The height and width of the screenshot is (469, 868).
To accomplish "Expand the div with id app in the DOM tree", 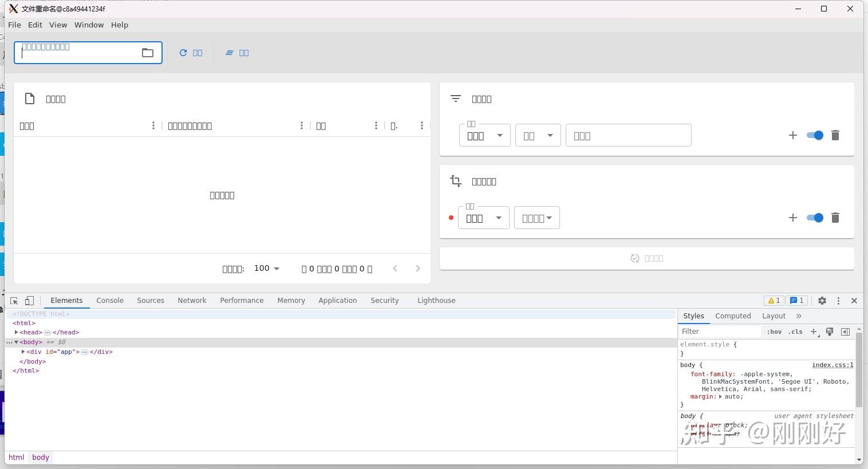I will click(x=23, y=352).
